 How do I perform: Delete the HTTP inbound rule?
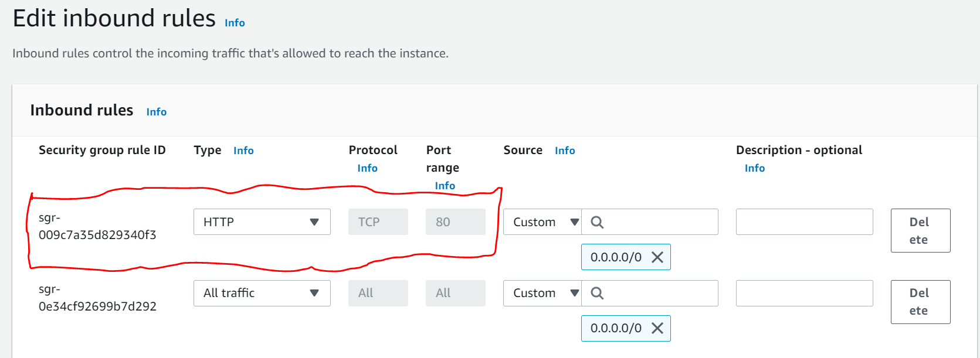(x=920, y=231)
